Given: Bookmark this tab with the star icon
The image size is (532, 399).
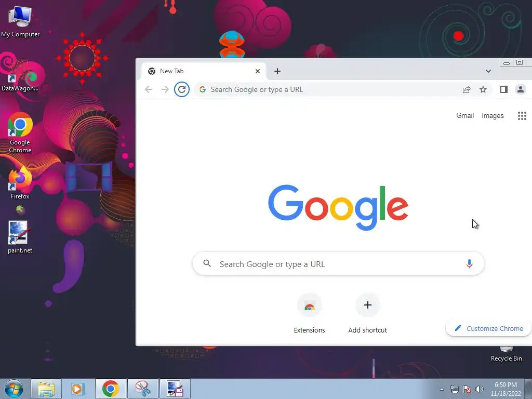Looking at the screenshot, I should click(483, 89).
